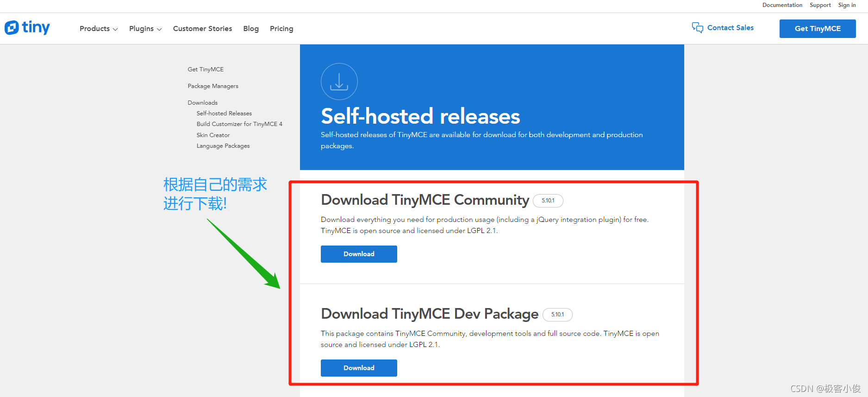Image resolution: width=868 pixels, height=397 pixels.
Task: Select Get TinyMCE in sidebar
Action: pyautogui.click(x=206, y=69)
